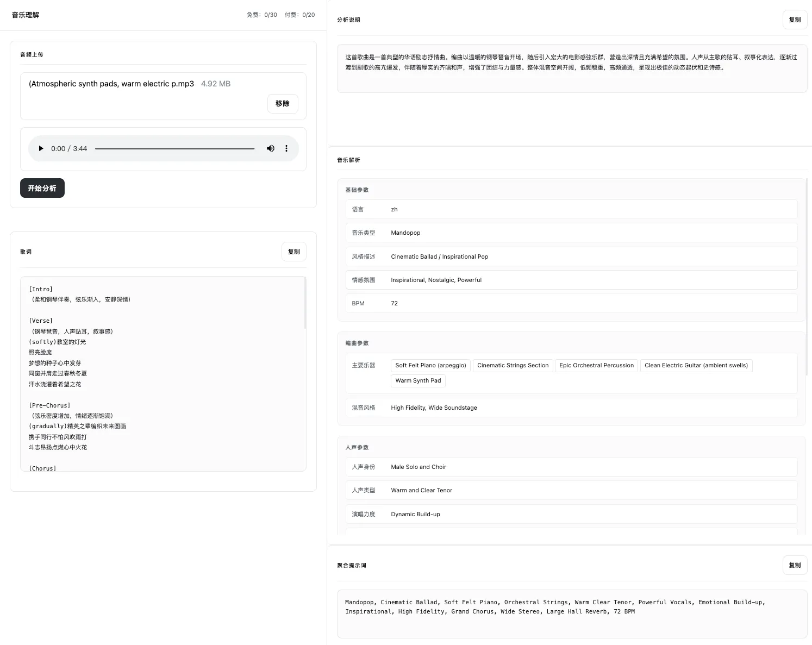Viewport: 812px width, 645px height.
Task: Click the Epic Orchestral Percussion tag
Action: coord(596,365)
